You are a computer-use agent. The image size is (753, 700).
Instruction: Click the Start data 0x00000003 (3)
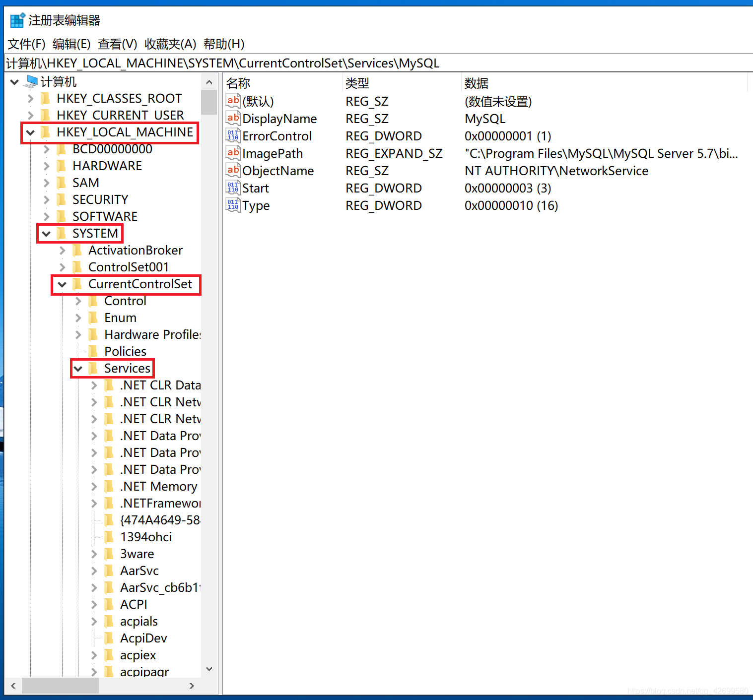pyautogui.click(x=508, y=188)
